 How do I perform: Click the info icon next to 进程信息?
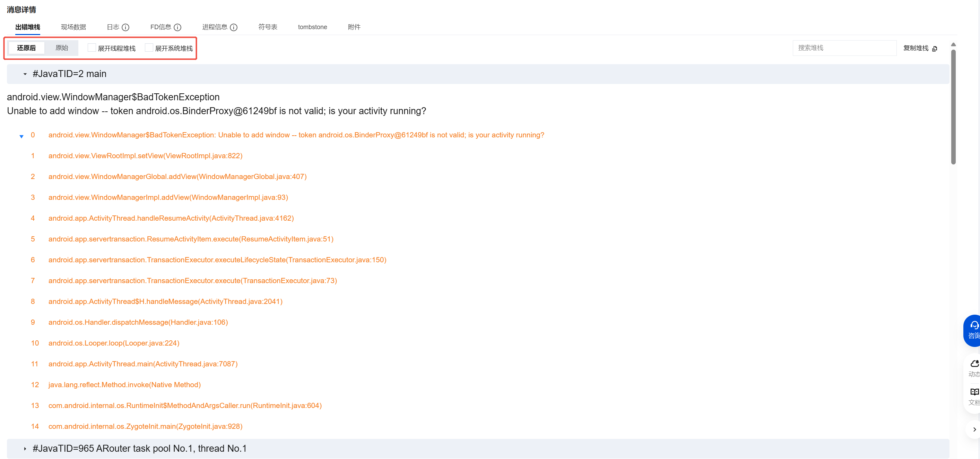point(234,27)
